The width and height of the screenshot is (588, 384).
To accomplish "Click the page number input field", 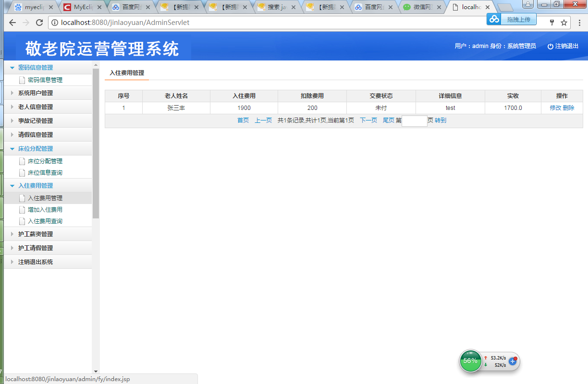I will tap(415, 121).
